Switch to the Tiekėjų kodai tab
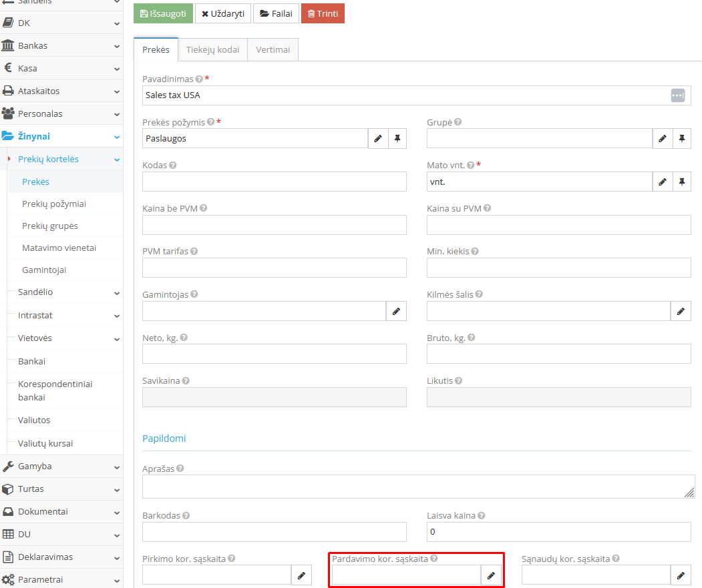 212,49
